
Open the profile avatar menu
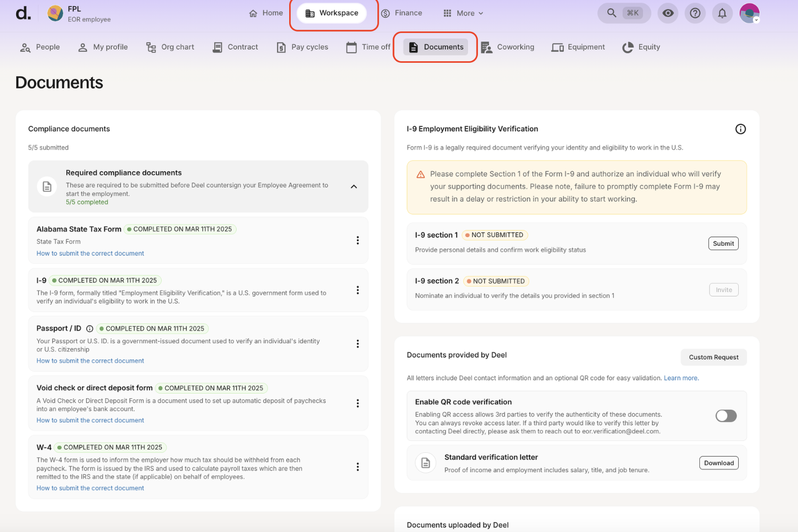click(x=749, y=13)
